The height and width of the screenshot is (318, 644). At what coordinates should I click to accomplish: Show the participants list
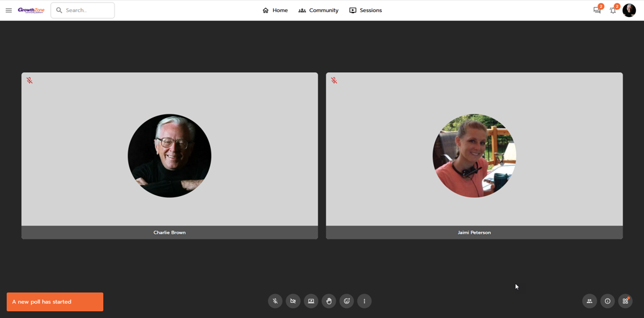click(589, 302)
